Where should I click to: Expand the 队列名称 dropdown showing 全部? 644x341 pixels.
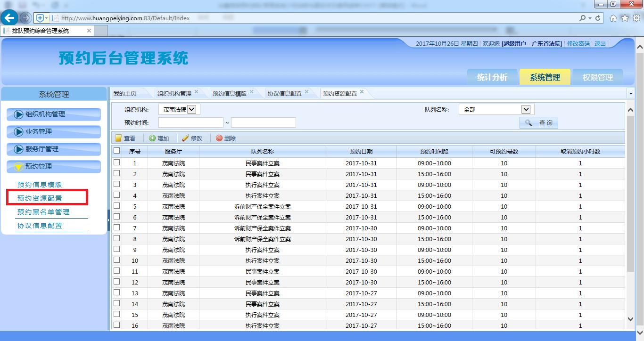pos(496,109)
